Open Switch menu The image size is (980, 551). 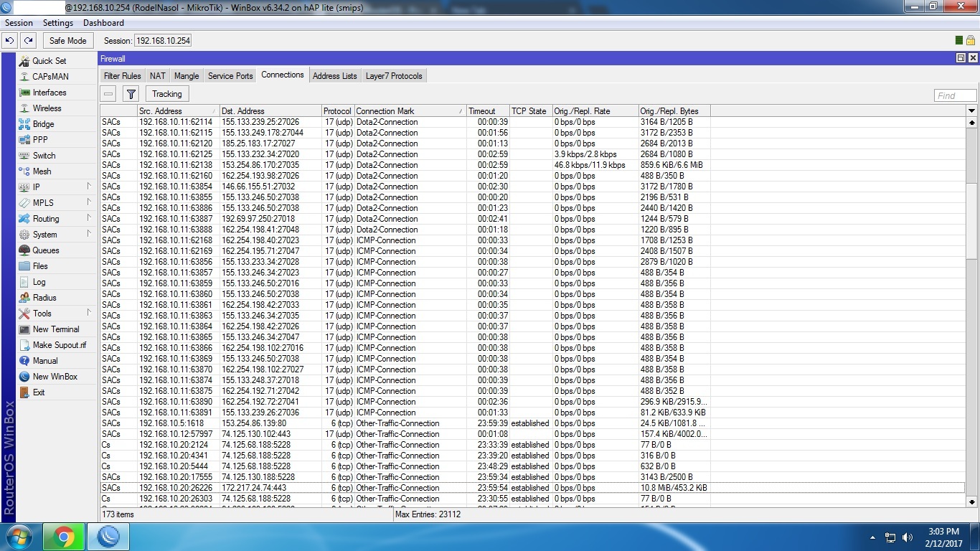(44, 156)
